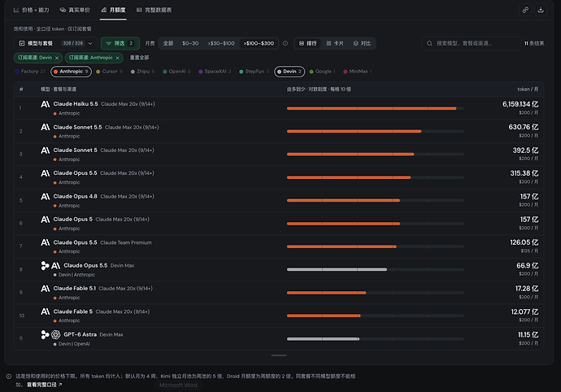Screen dimensions: 561x392
Task: Click Anthropic logo in Claude Haiku 5.5 row
Action: pos(45,104)
